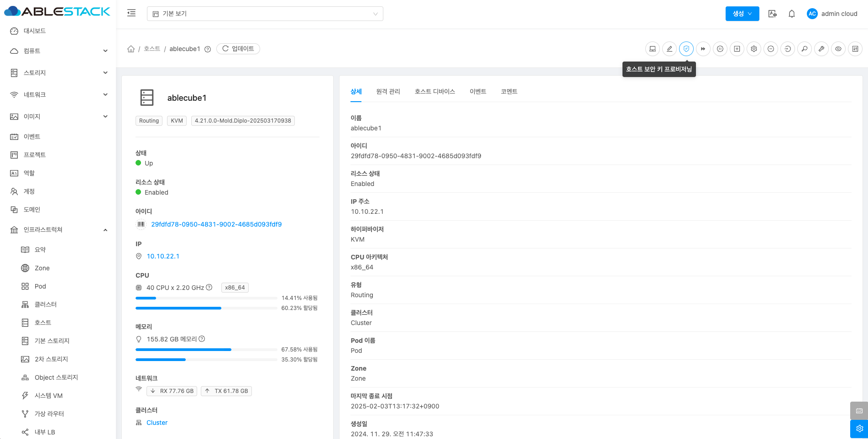Click the CPU 14.41% usage progress bar
The width and height of the screenshot is (868, 439).
click(206, 298)
